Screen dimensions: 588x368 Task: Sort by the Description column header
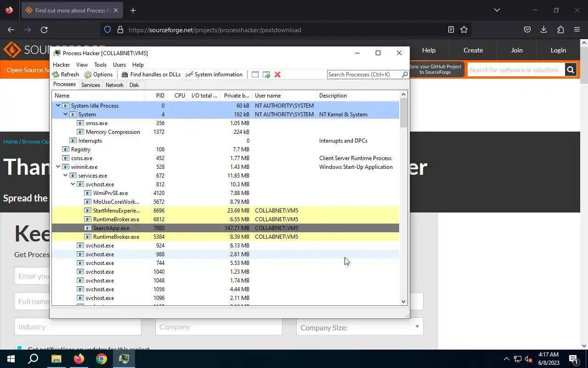click(358, 96)
